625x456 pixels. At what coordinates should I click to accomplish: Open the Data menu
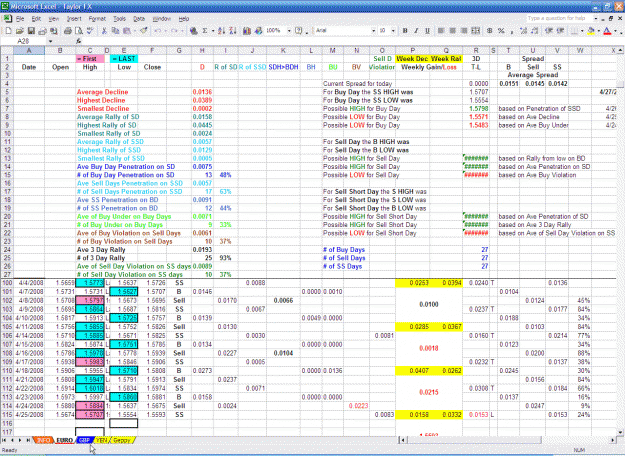tap(139, 19)
